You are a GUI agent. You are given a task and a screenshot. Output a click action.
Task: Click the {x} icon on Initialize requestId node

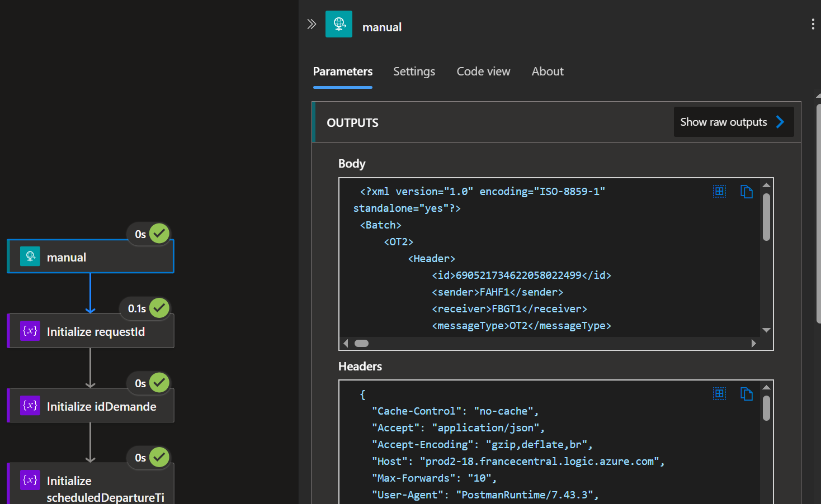(29, 331)
